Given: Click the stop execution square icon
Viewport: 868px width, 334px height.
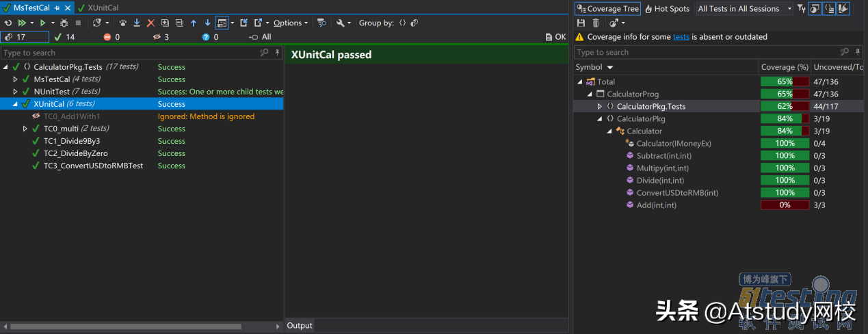Looking at the screenshot, I should [x=78, y=23].
